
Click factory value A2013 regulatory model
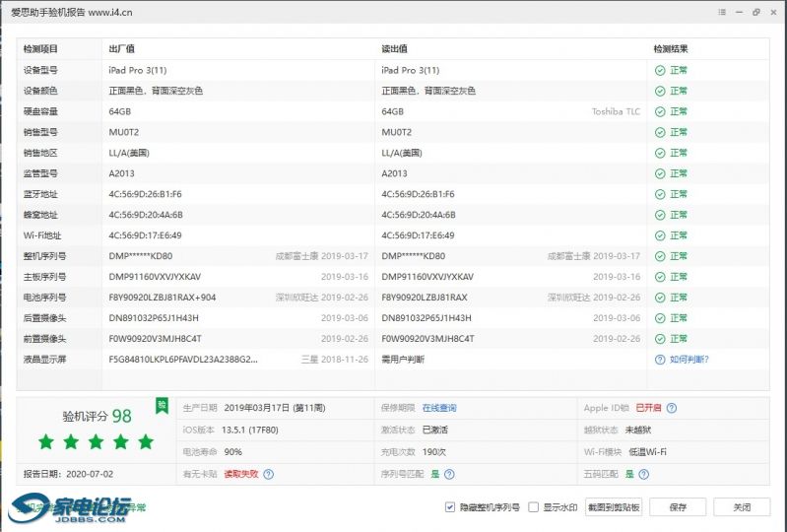coord(121,173)
